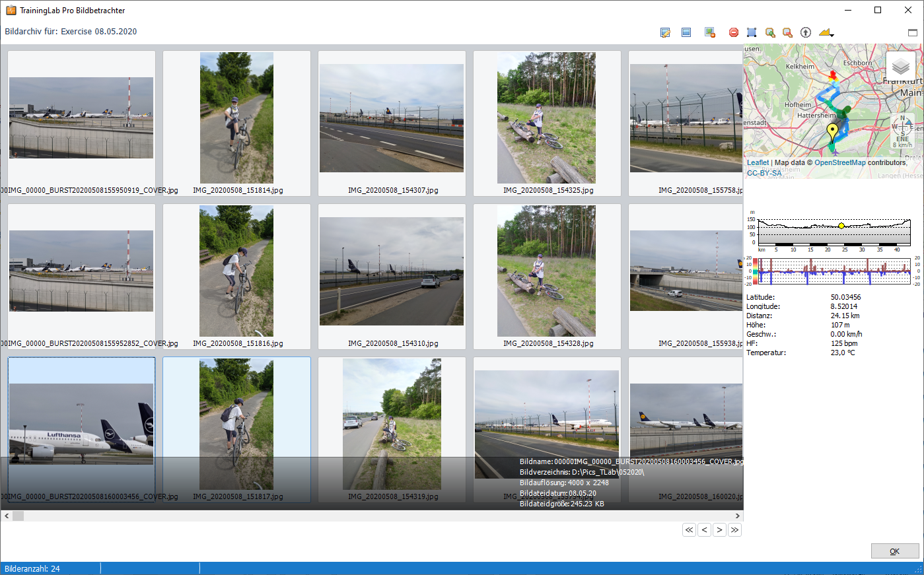Click the OK button

895,551
